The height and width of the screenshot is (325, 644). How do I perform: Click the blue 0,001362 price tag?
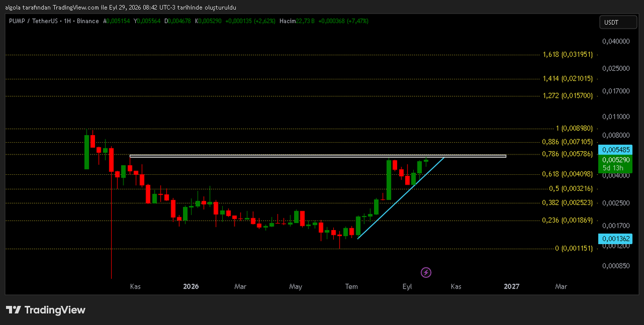pyautogui.click(x=617, y=238)
